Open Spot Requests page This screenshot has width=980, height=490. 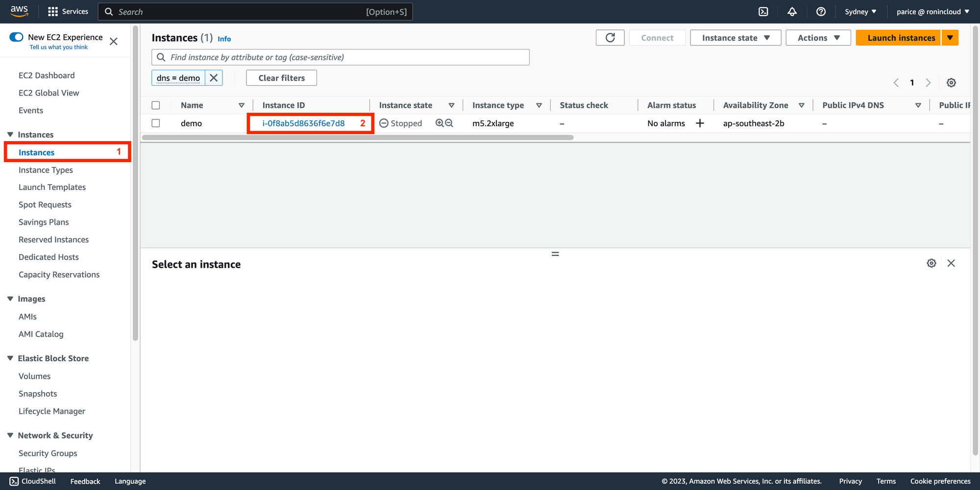(x=45, y=205)
